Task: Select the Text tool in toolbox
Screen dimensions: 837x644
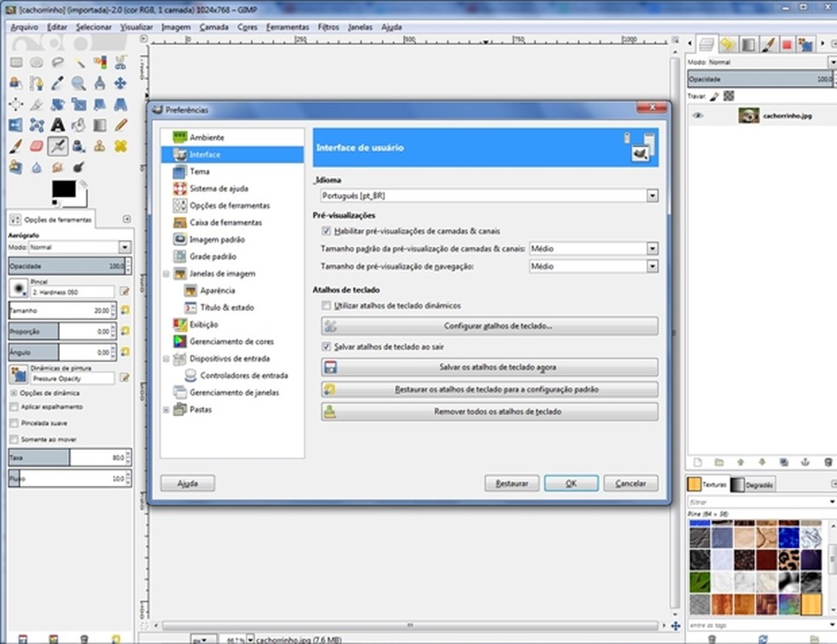Action: (x=58, y=125)
